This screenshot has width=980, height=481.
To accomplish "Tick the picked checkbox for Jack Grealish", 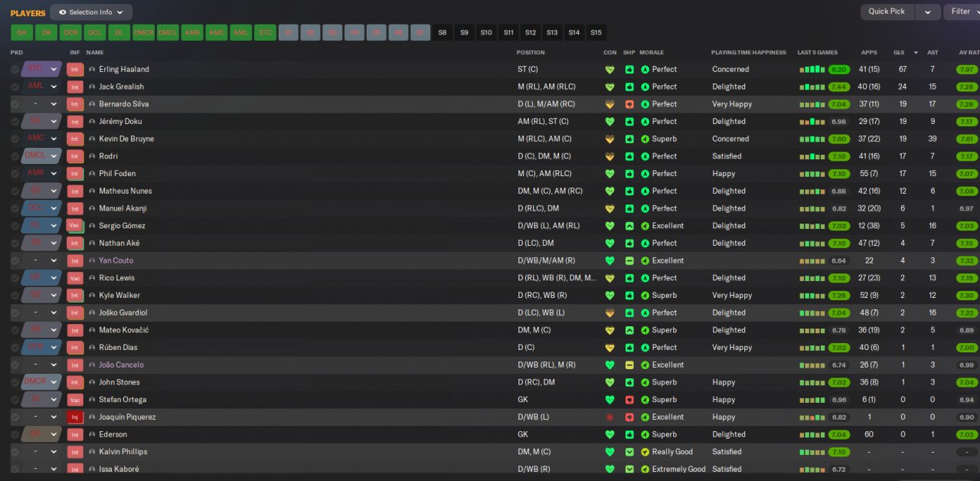I will click(15, 87).
